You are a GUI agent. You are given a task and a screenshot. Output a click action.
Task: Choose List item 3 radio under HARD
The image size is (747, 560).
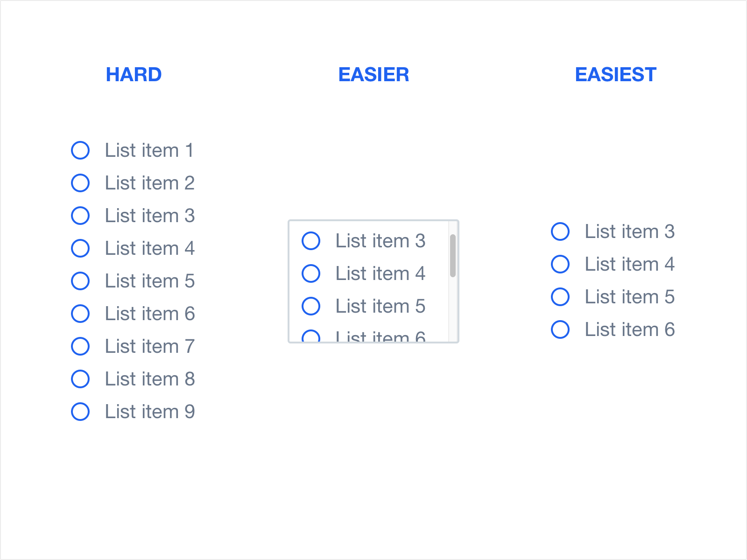[x=80, y=216]
